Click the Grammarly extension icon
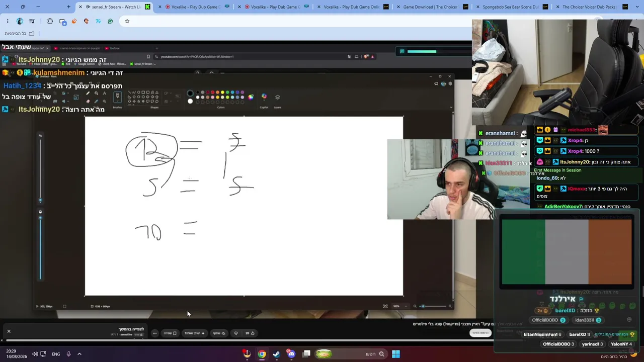This screenshot has width=644, height=362. pos(110,21)
